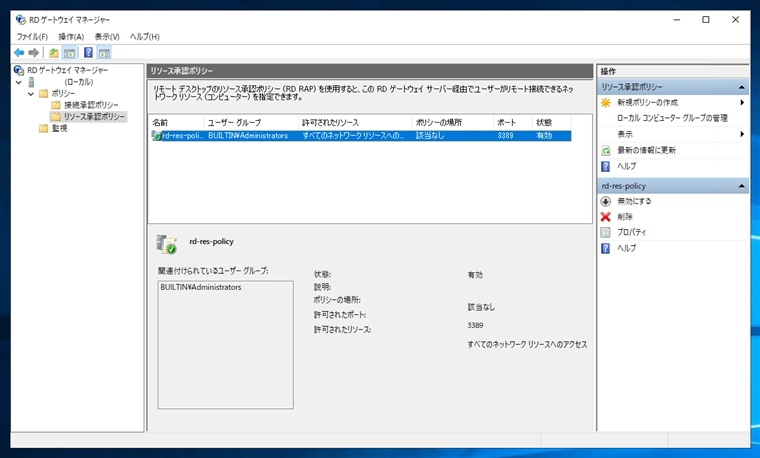The width and height of the screenshot is (760, 458).
Task: Click the ポリシー folder icon
Action: [44, 94]
